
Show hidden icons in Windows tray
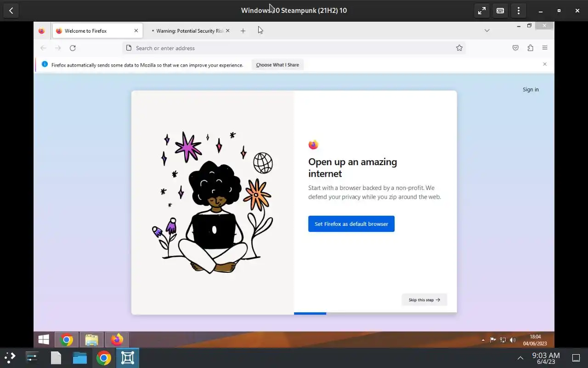coord(483,340)
